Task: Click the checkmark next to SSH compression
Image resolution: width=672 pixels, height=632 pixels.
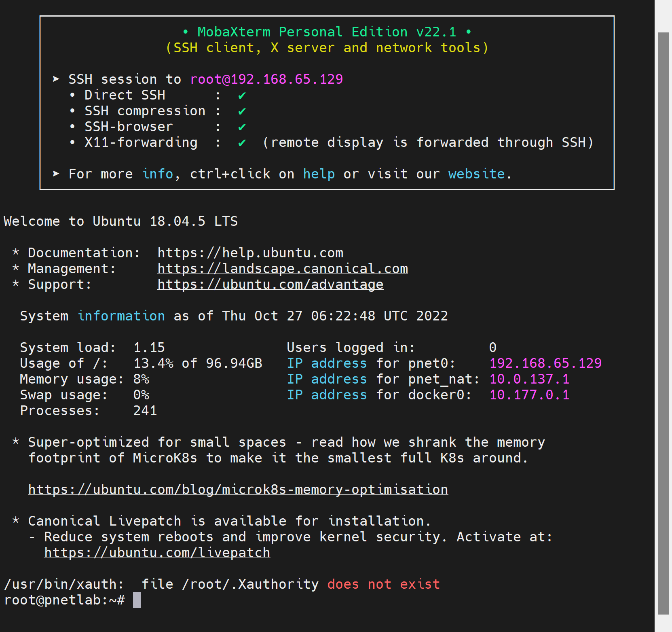Action: (242, 111)
